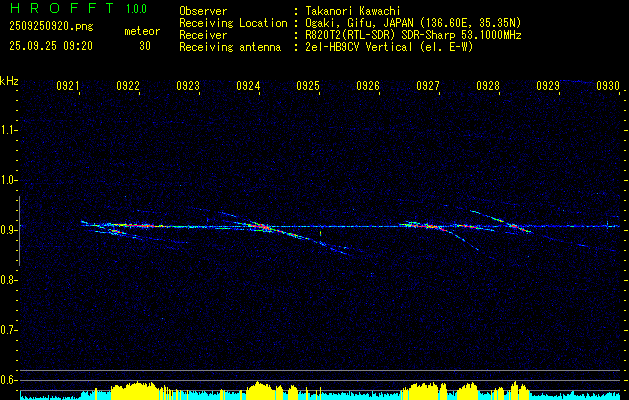The image size is (629, 400).
Task: Click the meteor label
Action: pyautogui.click(x=142, y=31)
